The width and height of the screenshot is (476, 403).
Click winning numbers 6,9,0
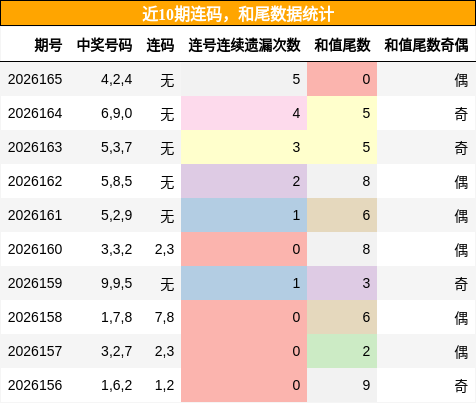pyautogui.click(x=117, y=114)
